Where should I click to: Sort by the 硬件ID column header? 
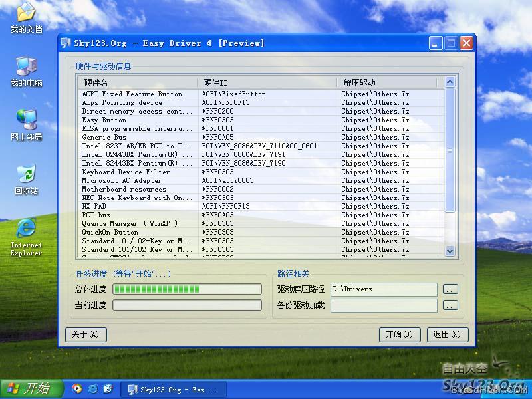267,82
